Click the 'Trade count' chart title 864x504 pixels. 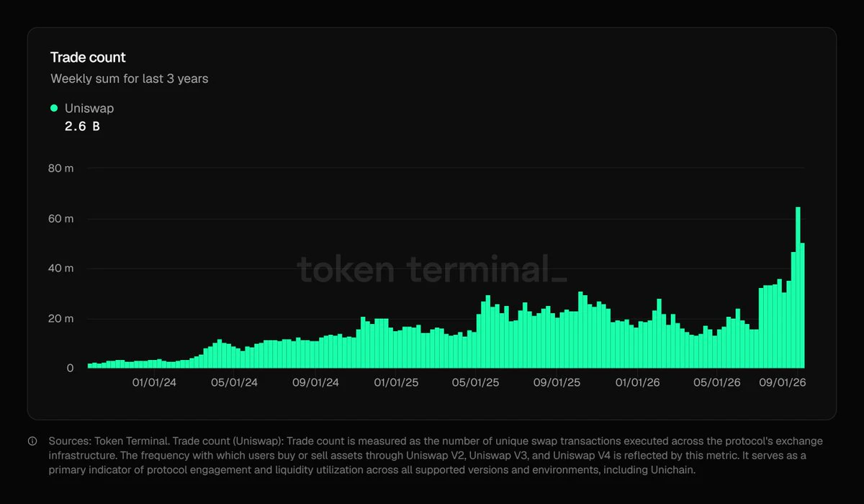point(88,57)
